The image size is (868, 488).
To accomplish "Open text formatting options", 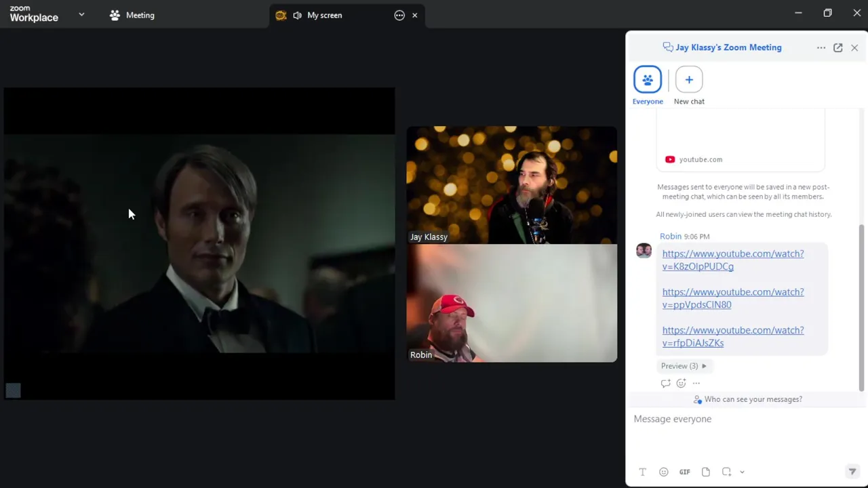I will point(643,472).
